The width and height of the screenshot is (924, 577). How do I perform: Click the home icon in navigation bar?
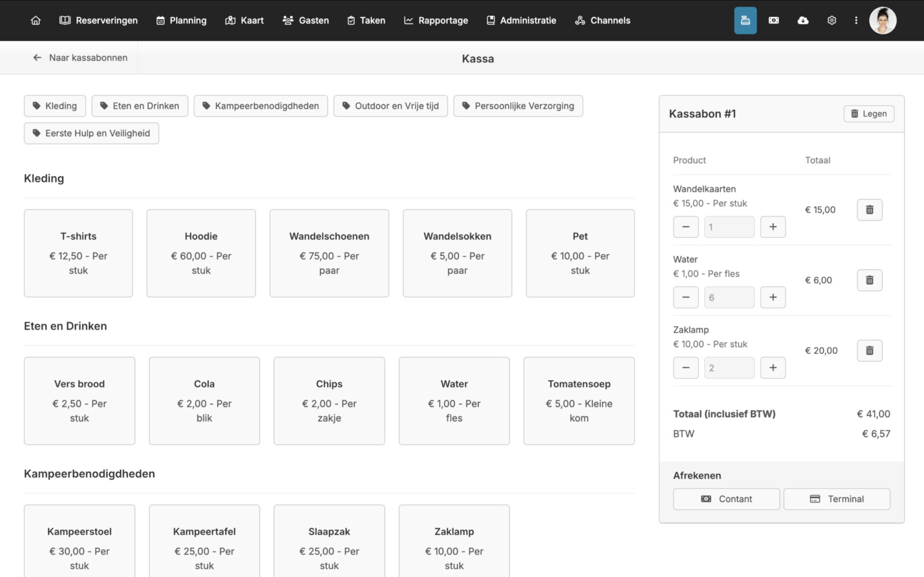36,20
